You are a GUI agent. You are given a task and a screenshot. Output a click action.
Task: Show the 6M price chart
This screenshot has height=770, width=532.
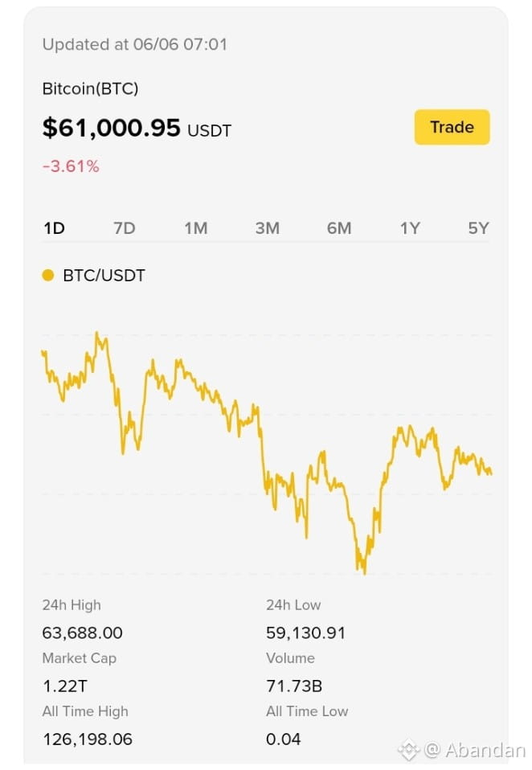click(339, 228)
